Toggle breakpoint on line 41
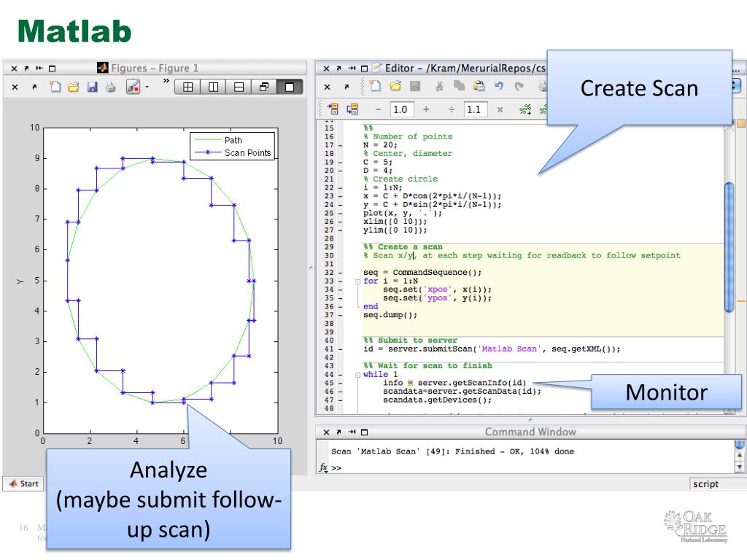The image size is (747, 560). pos(341,349)
